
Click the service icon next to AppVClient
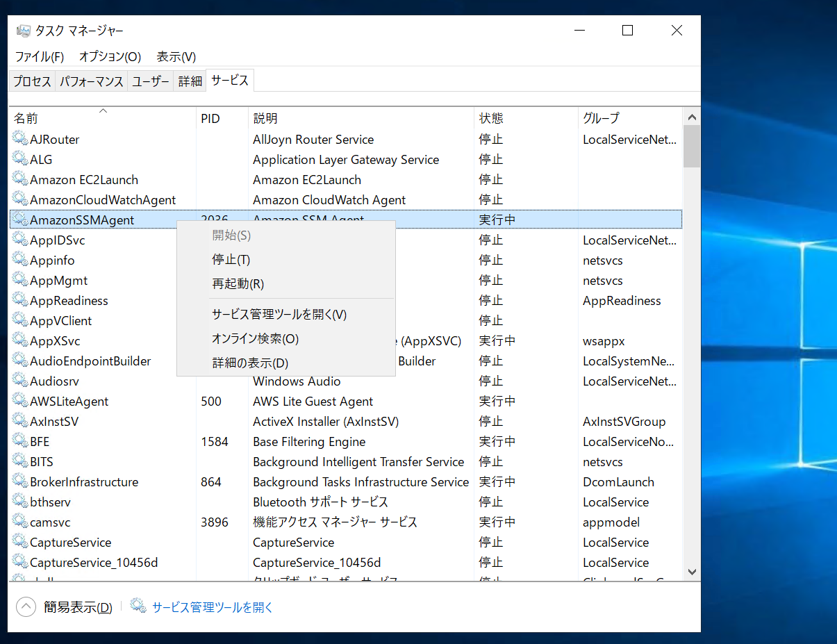20,320
